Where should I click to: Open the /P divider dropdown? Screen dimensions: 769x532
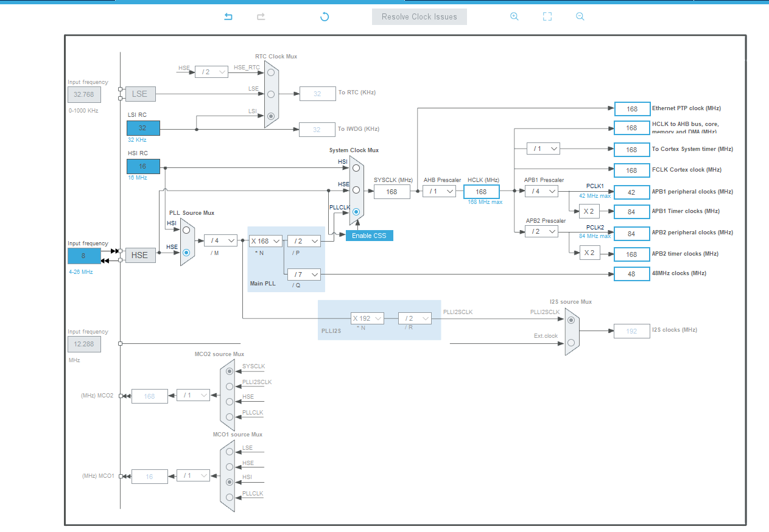point(304,241)
